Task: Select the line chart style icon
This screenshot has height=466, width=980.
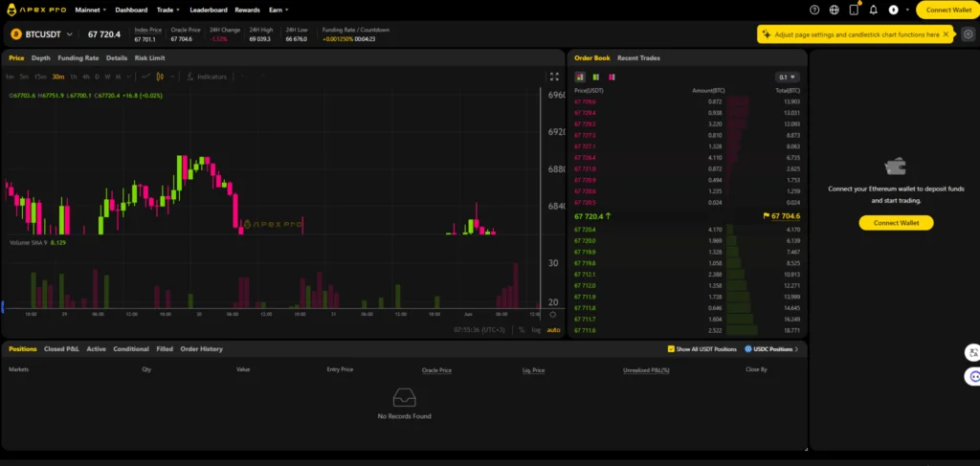Action: point(145,77)
